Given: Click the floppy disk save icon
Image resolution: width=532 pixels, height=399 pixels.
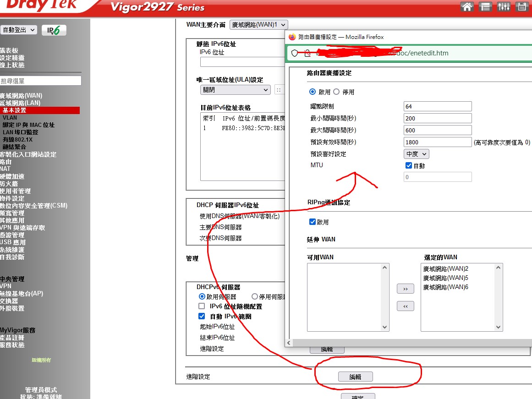Looking at the screenshot, I should [x=521, y=6].
